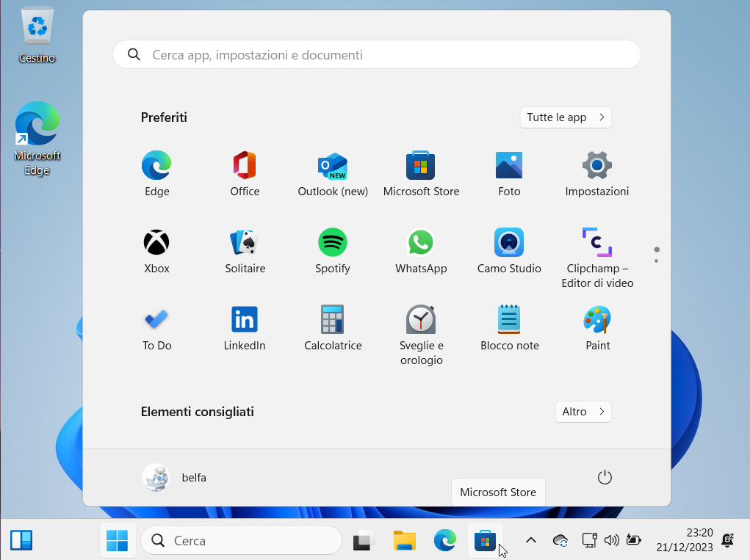750x560 pixels.
Task: Open Calcolatrice app
Action: coord(333,328)
